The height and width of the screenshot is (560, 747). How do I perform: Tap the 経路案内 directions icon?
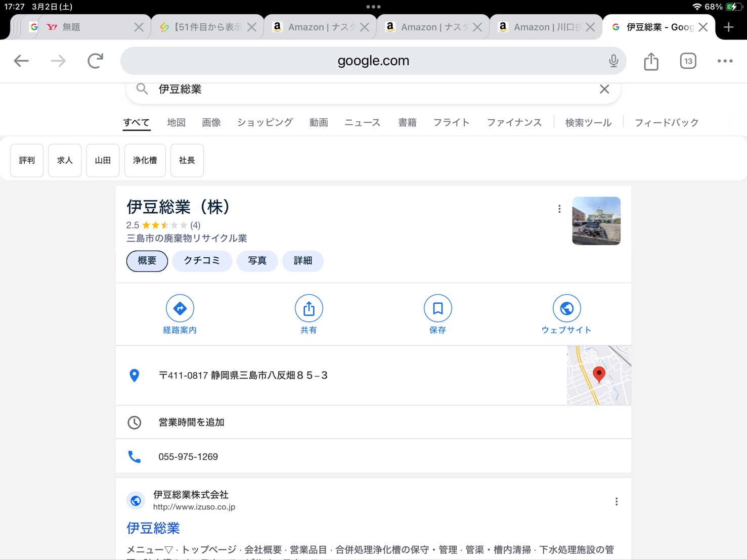click(180, 308)
